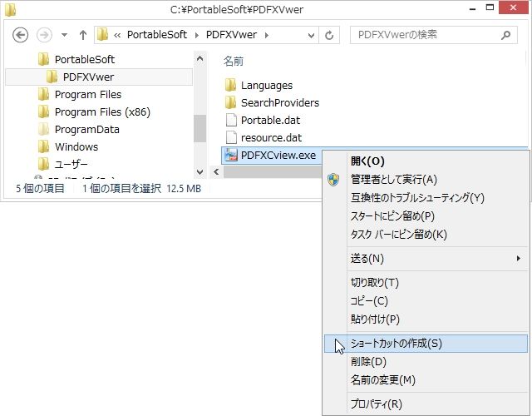Open the 送る(N) submenu
This screenshot has height=416, width=532.
(x=426, y=259)
